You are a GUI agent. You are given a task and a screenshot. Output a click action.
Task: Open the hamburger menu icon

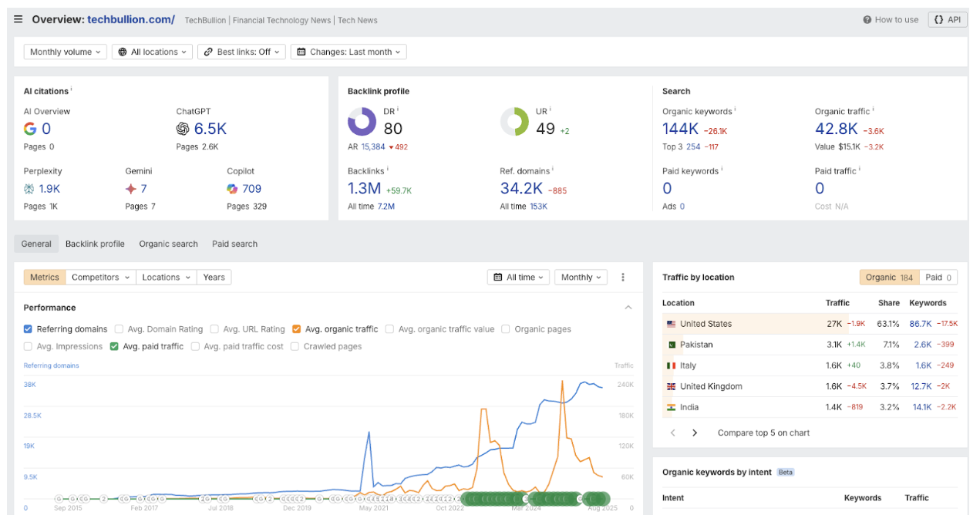tap(19, 19)
